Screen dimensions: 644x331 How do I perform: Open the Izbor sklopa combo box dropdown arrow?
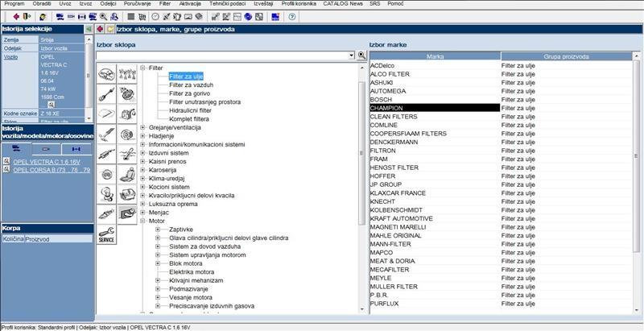click(x=352, y=55)
